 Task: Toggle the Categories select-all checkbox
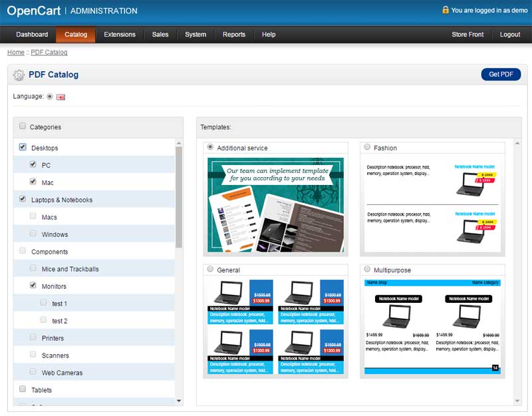pos(23,126)
